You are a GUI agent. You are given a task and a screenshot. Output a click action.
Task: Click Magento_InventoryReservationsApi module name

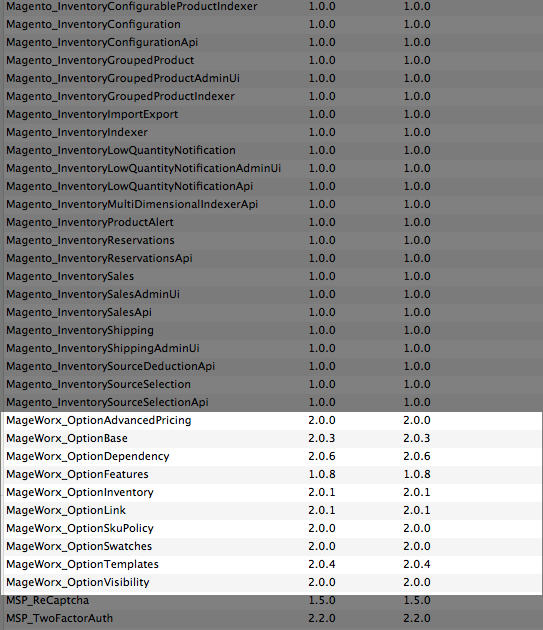point(99,259)
